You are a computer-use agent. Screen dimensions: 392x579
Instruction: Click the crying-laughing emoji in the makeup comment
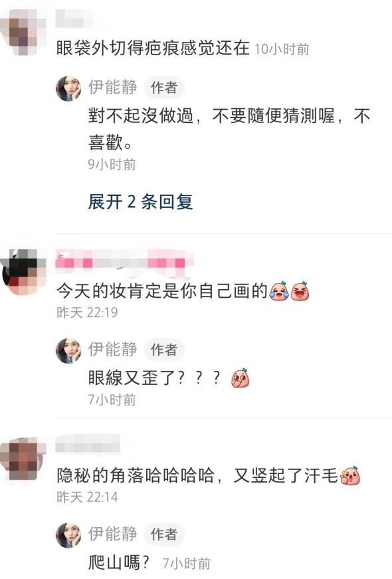coord(279,291)
